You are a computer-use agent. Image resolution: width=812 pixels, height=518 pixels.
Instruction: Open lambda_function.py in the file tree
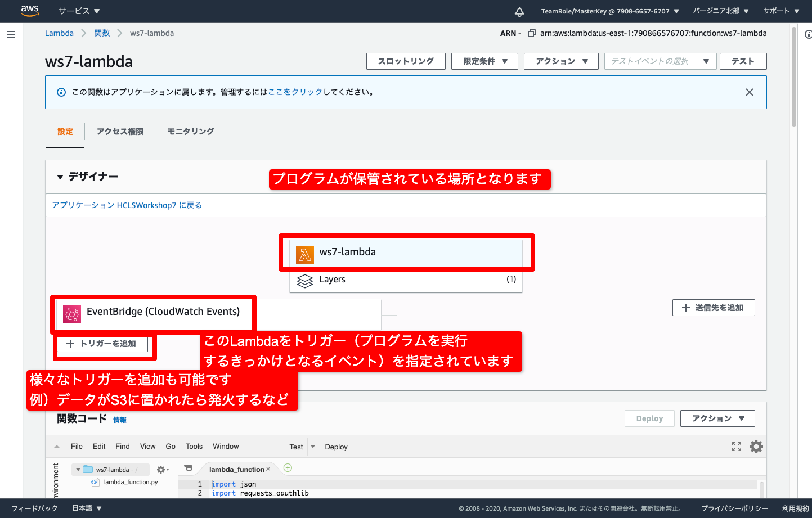(131, 482)
